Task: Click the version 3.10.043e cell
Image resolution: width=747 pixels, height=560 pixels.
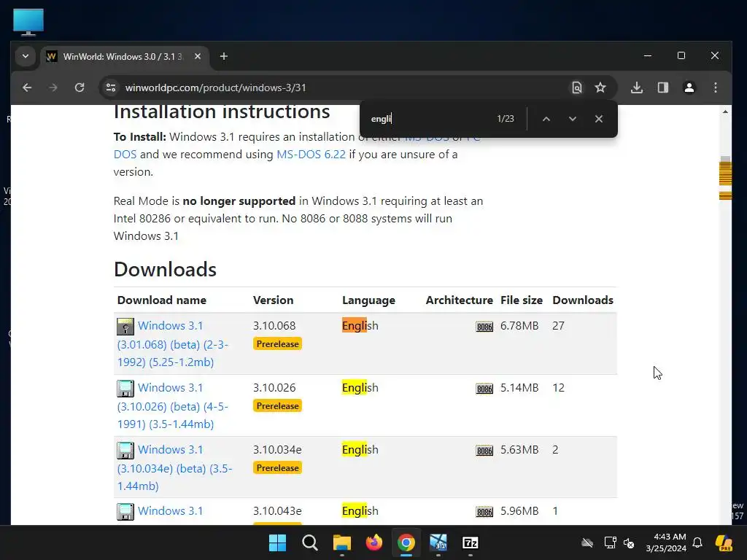Action: click(277, 511)
